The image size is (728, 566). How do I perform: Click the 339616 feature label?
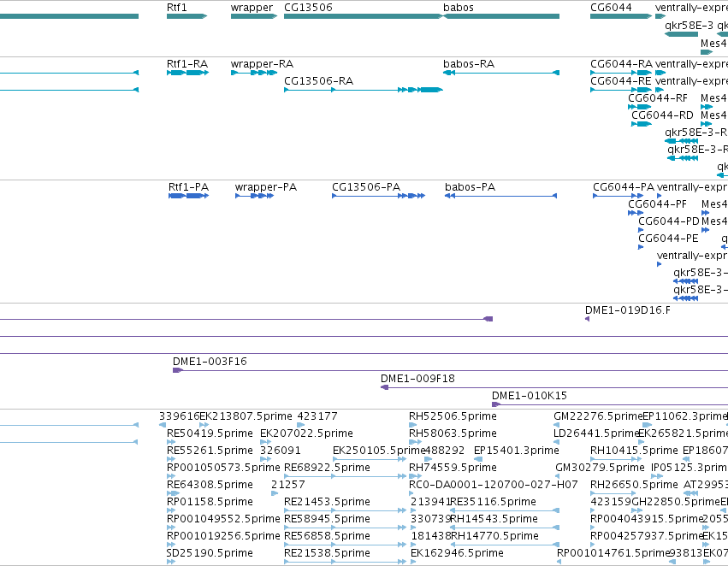pyautogui.click(x=179, y=416)
